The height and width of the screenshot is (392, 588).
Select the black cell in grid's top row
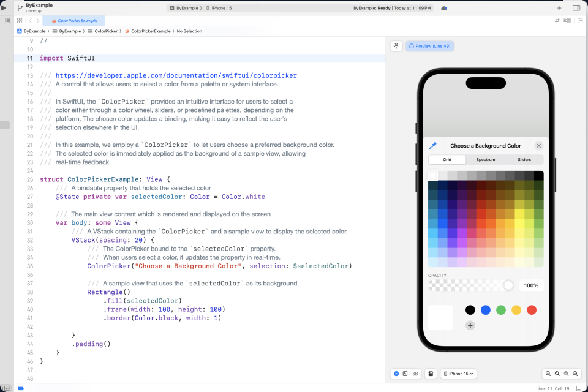(x=538, y=176)
